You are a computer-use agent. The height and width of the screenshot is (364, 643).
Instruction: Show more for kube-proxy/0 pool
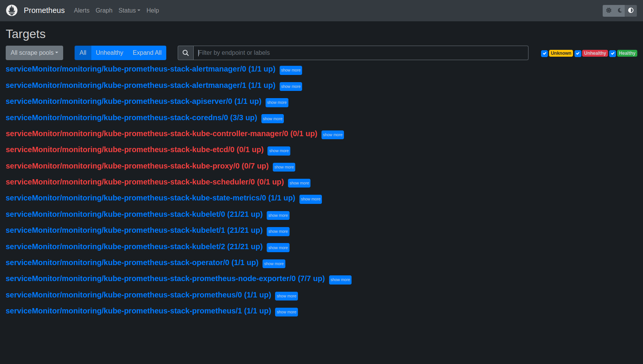coord(284,167)
